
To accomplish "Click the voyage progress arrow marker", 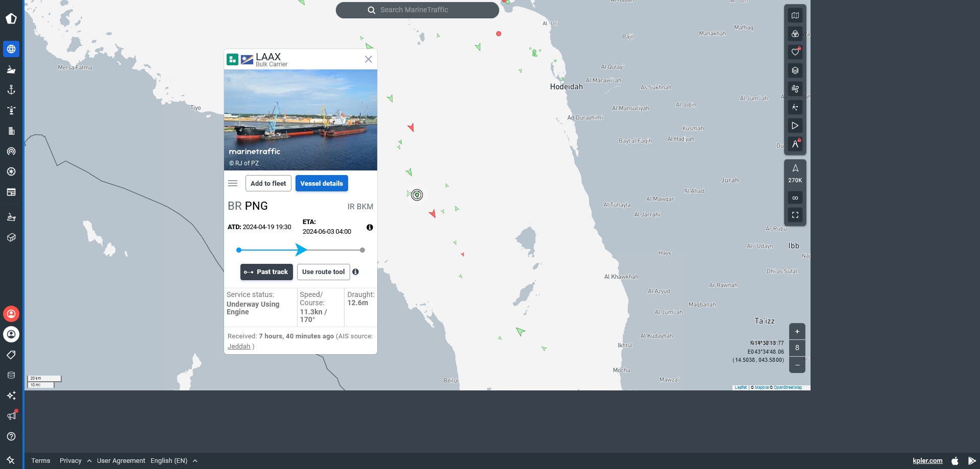I will (301, 250).
